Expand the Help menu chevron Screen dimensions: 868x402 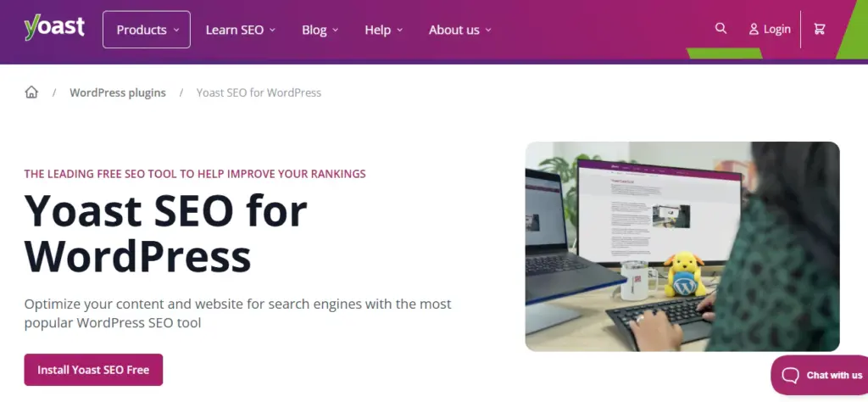pyautogui.click(x=400, y=30)
